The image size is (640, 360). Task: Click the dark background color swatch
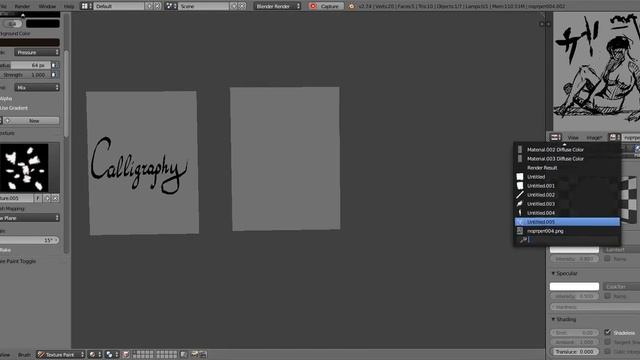30,42
